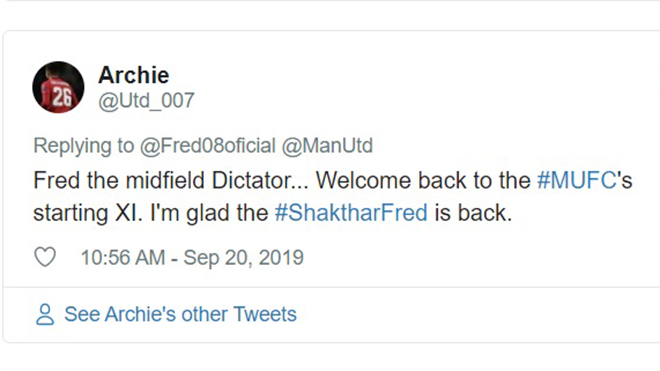
Task: Click the 'Replying to' label
Action: tap(83, 146)
